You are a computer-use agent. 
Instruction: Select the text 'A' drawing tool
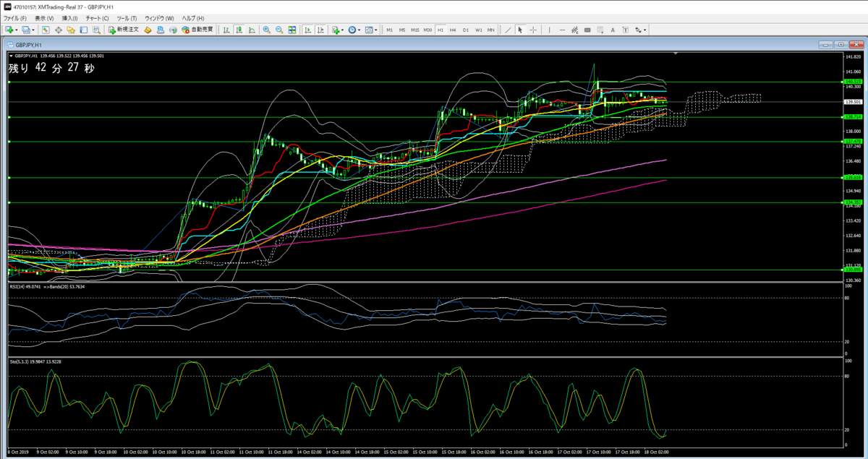point(613,30)
